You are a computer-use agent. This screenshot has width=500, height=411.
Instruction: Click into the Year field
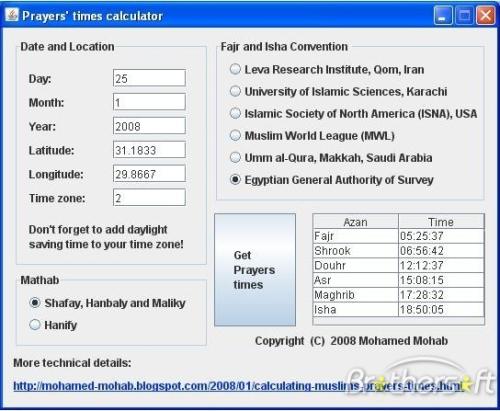point(149,126)
